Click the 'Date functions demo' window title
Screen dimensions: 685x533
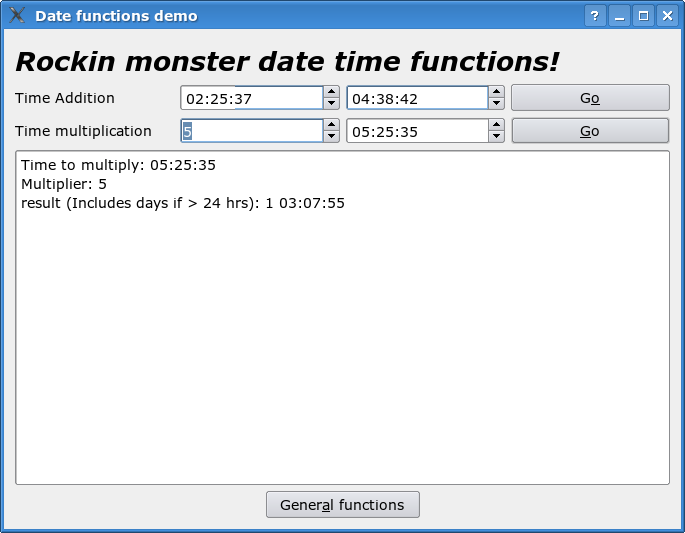(116, 16)
